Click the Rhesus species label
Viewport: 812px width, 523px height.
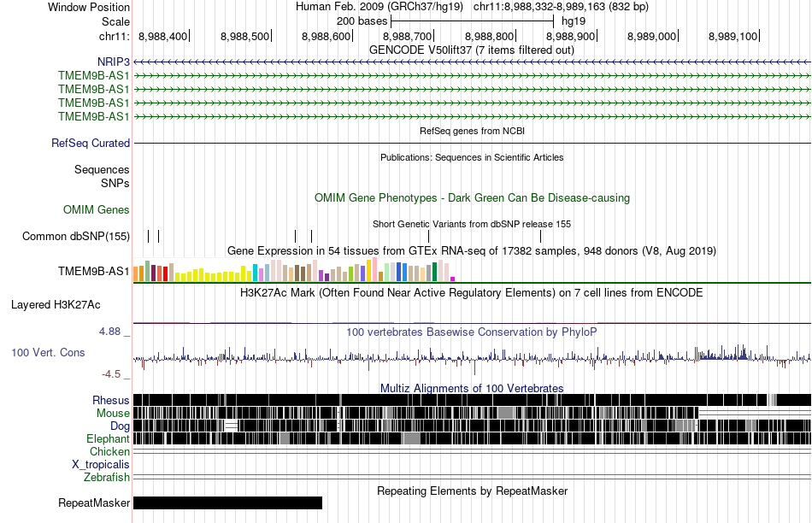[x=111, y=400]
